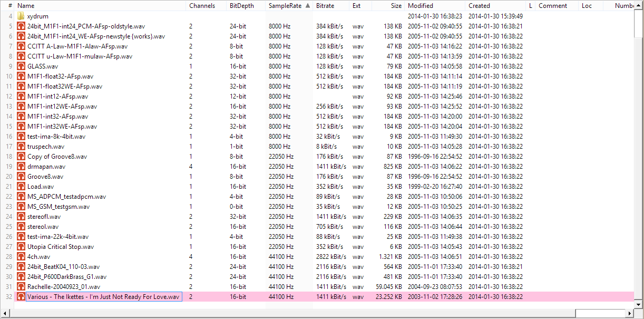Click the headphone icon next to GLASS.wav
644x319 pixels.
pyautogui.click(x=21, y=66)
